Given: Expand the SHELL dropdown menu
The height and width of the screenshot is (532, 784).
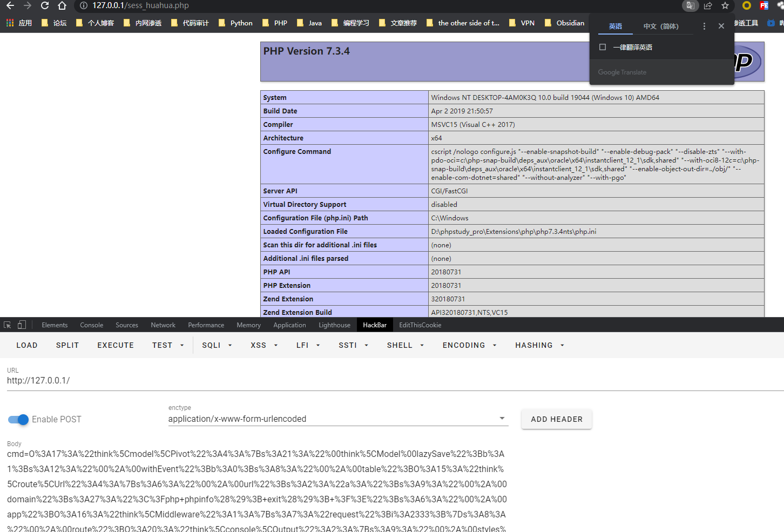Looking at the screenshot, I should 405,345.
